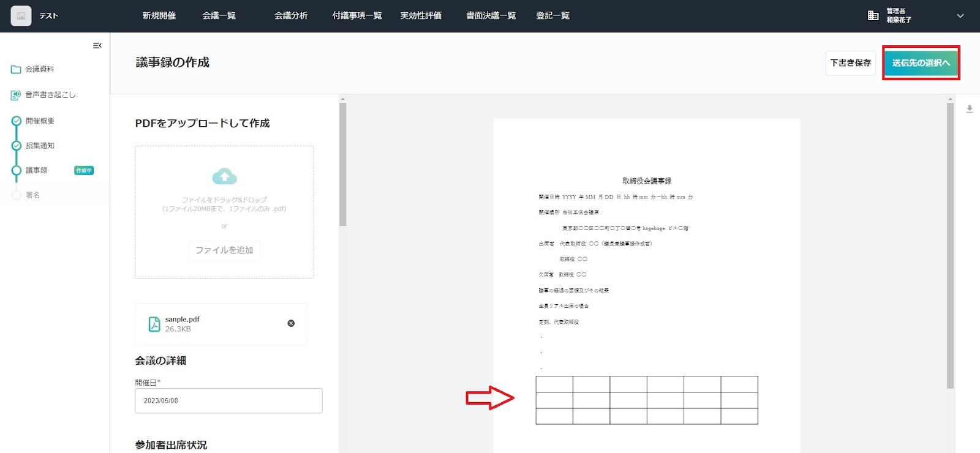Screen dimensions: 980x453
Task: Select the 招集通知 step
Action: pos(40,146)
